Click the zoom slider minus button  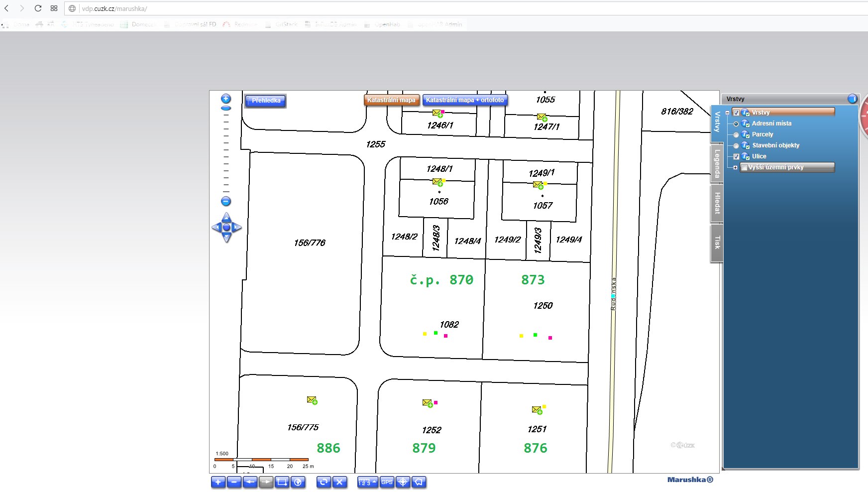(226, 202)
